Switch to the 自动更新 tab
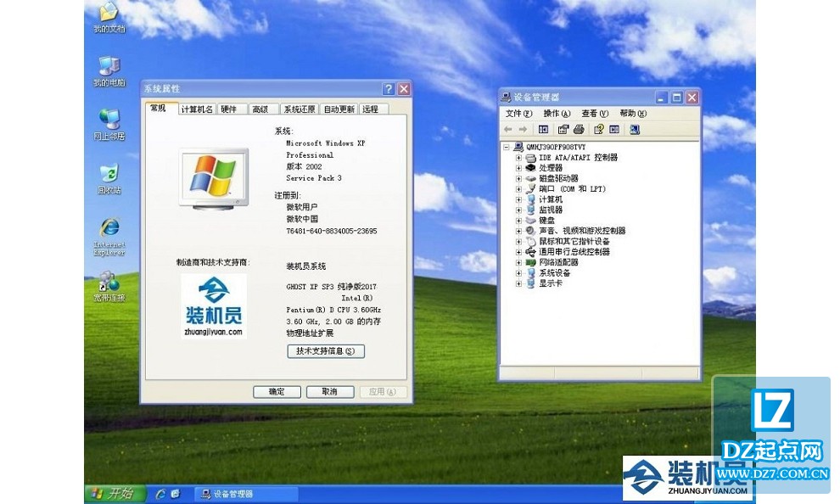Viewport: 840px width, 504px height. click(x=339, y=109)
